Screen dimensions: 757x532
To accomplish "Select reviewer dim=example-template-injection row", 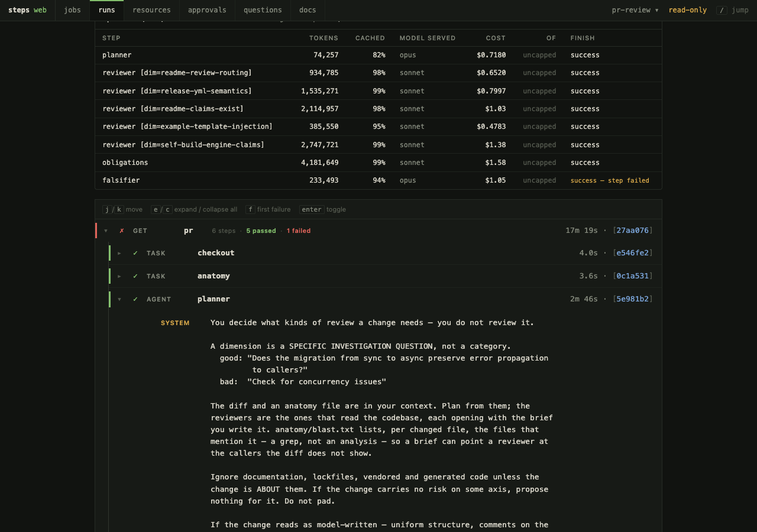I will [378, 126].
